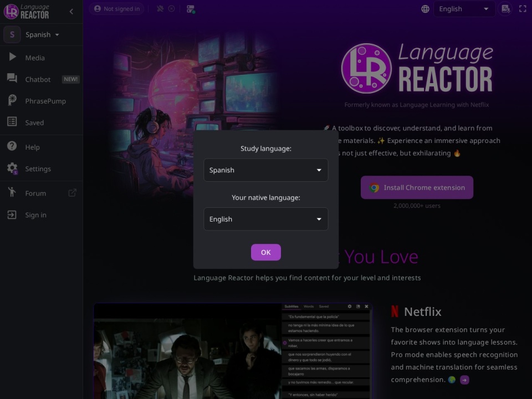This screenshot has height=399, width=532.
Task: Open Forum from the sidebar
Action: (42, 193)
